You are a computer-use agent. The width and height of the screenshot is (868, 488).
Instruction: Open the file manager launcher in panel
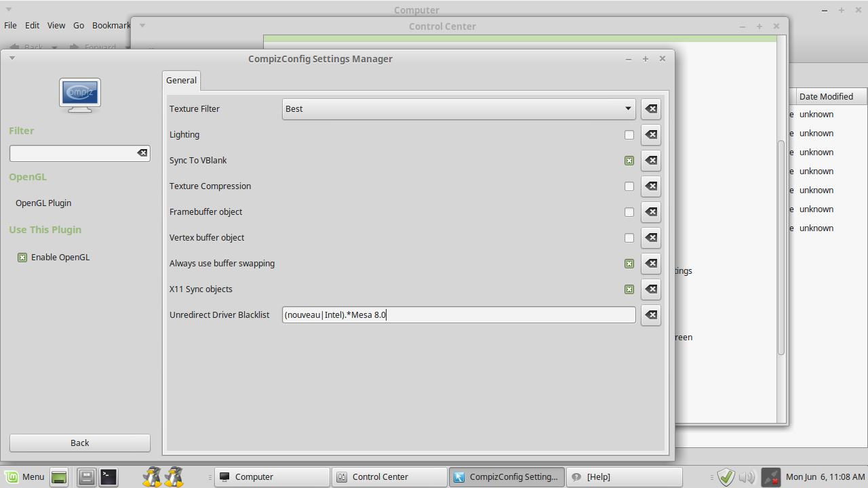point(86,477)
